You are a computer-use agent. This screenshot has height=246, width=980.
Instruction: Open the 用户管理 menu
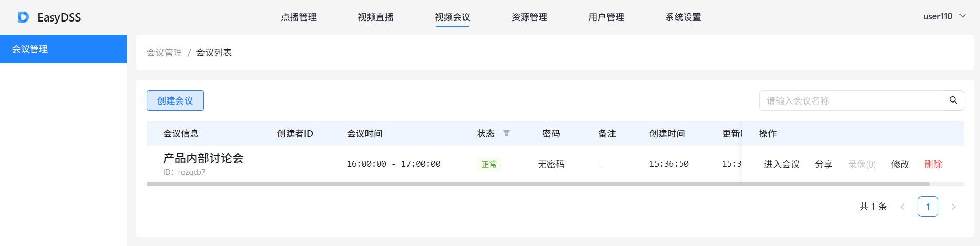(x=606, y=17)
